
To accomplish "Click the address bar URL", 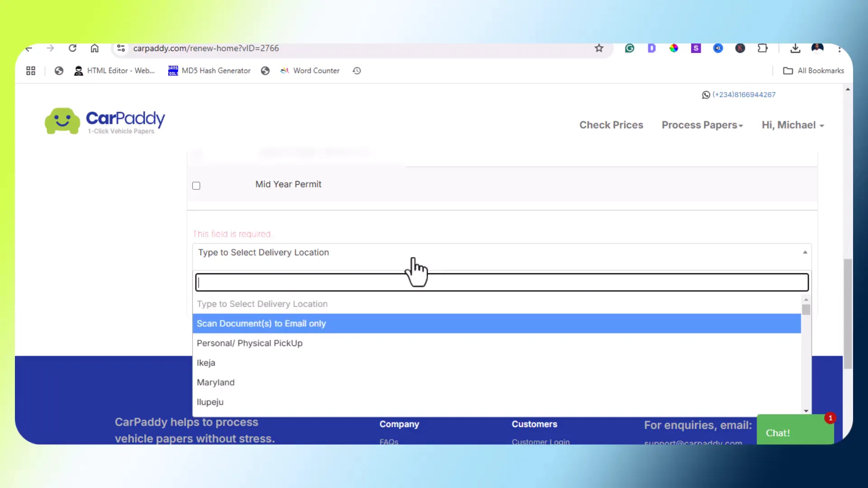I will tap(206, 48).
